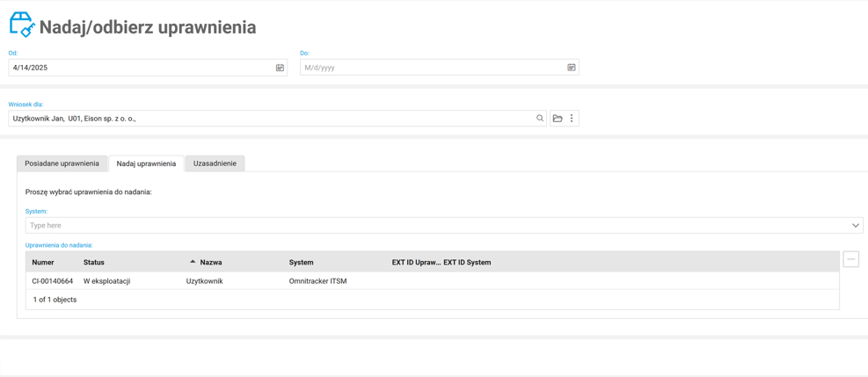Switch to the Posiadane uprawnienia tab
Viewport: 868px width, 377px height.
click(62, 163)
